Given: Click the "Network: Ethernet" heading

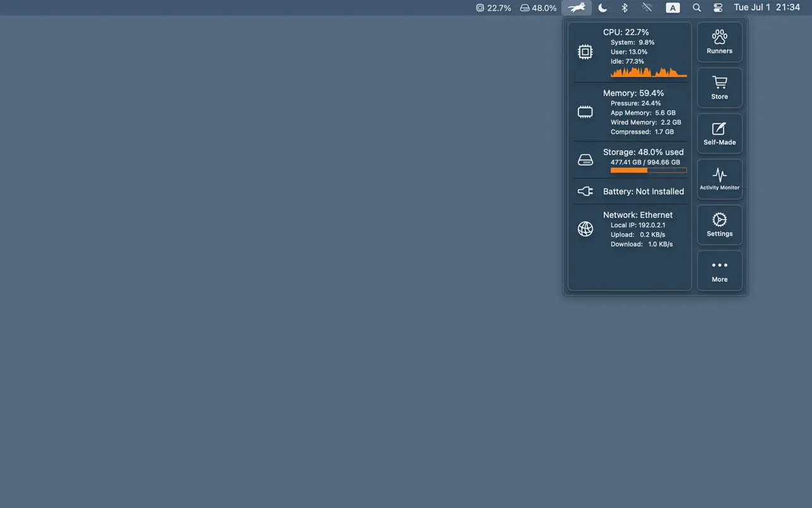Looking at the screenshot, I should (638, 215).
